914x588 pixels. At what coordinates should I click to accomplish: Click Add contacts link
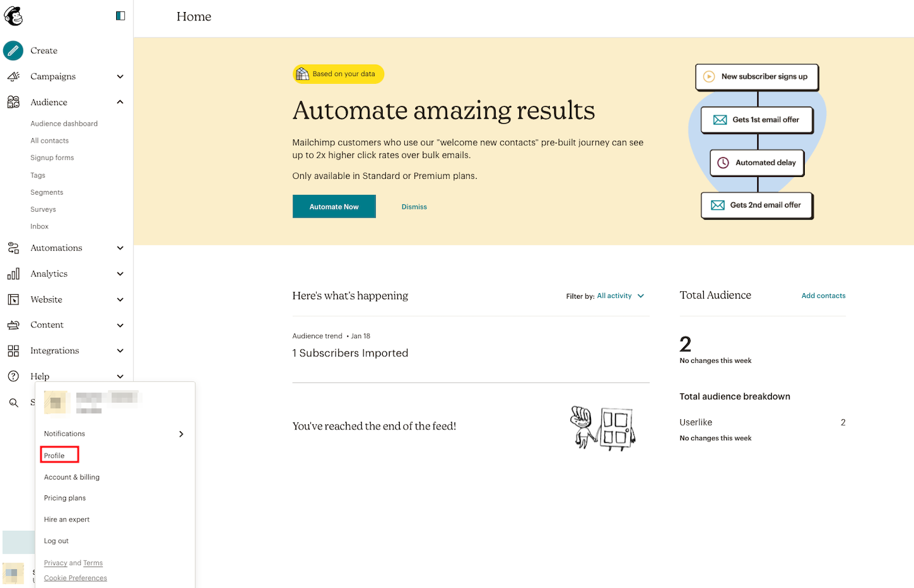pyautogui.click(x=823, y=296)
